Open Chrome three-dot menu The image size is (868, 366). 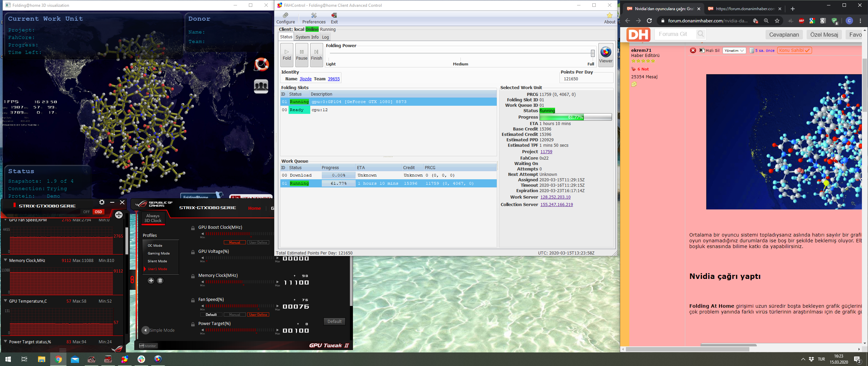860,21
